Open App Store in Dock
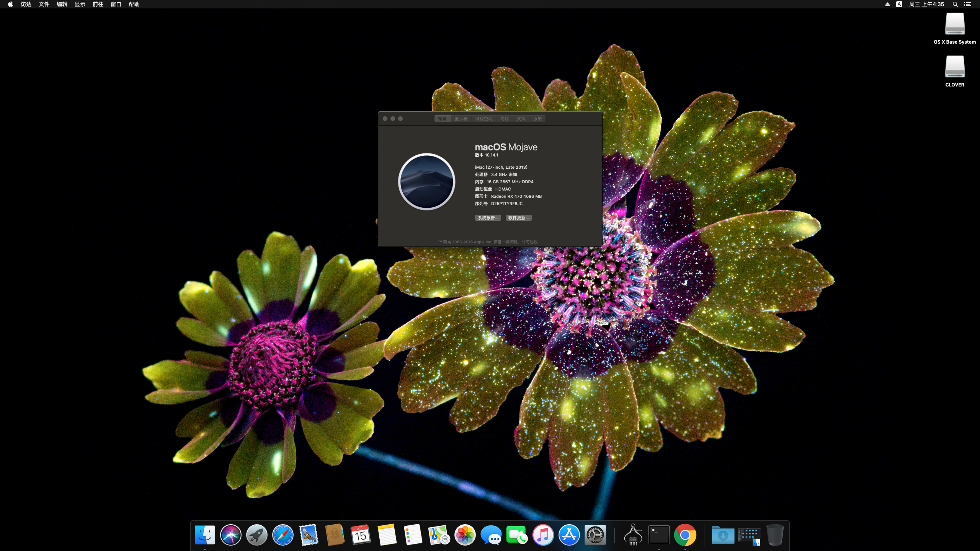This screenshot has width=980, height=551. click(569, 535)
